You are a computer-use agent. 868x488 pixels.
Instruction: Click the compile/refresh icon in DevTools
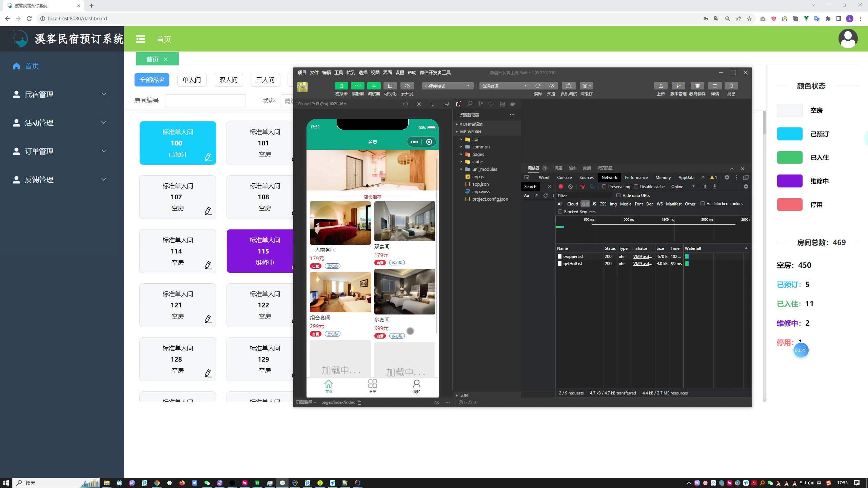tap(536, 86)
